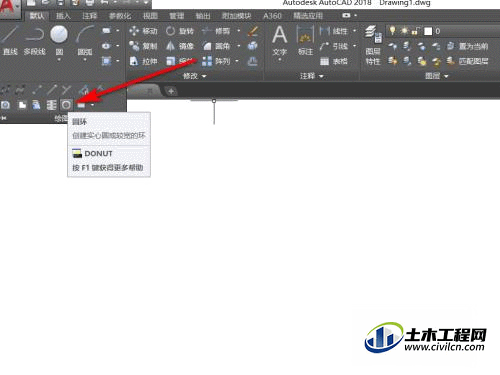Open the A360 ribbon tab
Image resolution: width=500 pixels, height=375 pixels.
coord(272,16)
